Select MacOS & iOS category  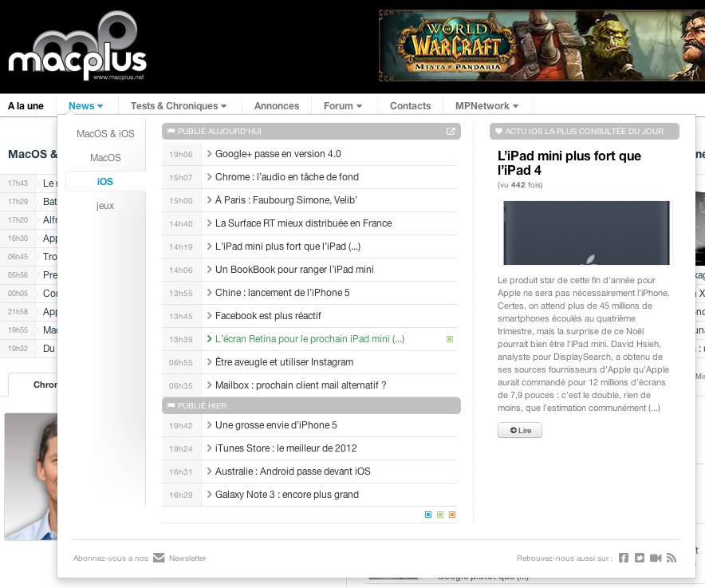pyautogui.click(x=105, y=133)
